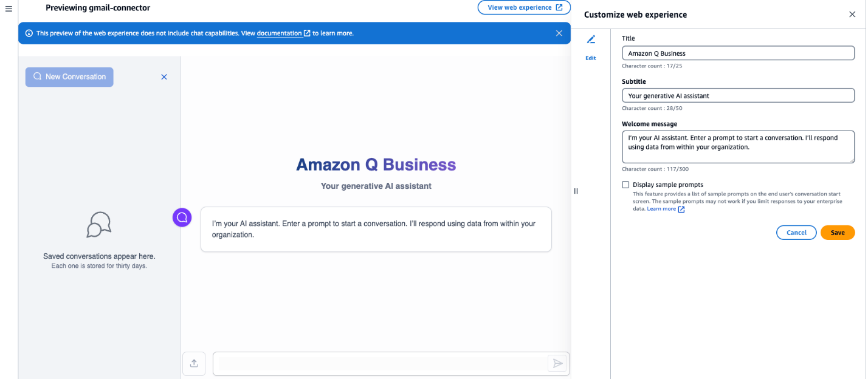
Task: Click 'Each one is stored for thirty days.'
Action: (x=99, y=266)
